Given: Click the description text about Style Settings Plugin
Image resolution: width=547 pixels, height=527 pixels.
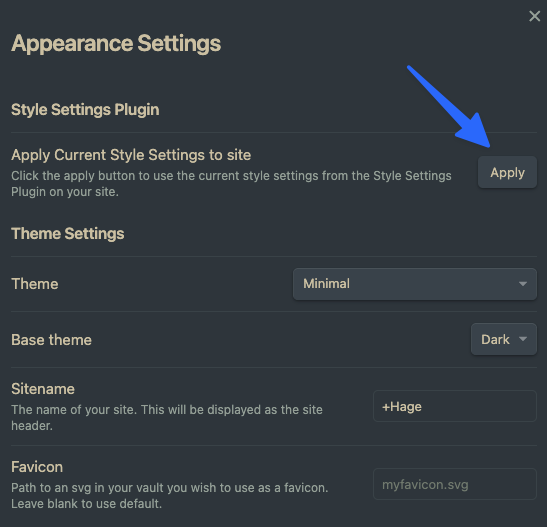Looking at the screenshot, I should click(x=231, y=183).
